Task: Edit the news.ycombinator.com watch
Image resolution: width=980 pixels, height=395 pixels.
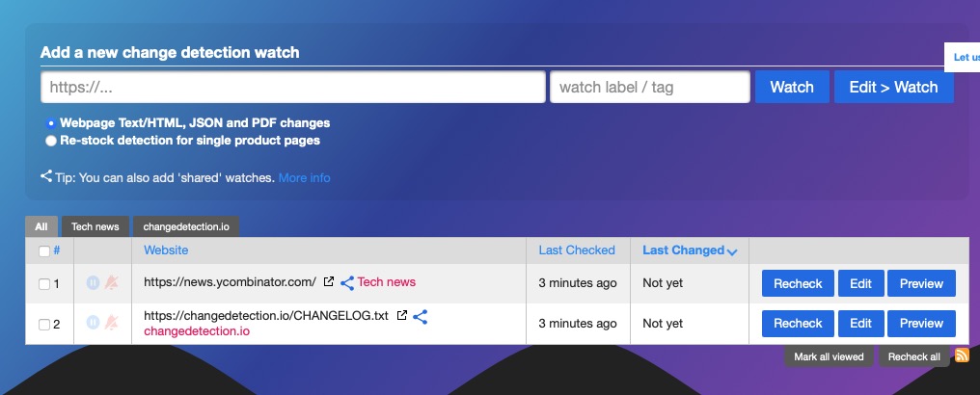Action: [860, 283]
